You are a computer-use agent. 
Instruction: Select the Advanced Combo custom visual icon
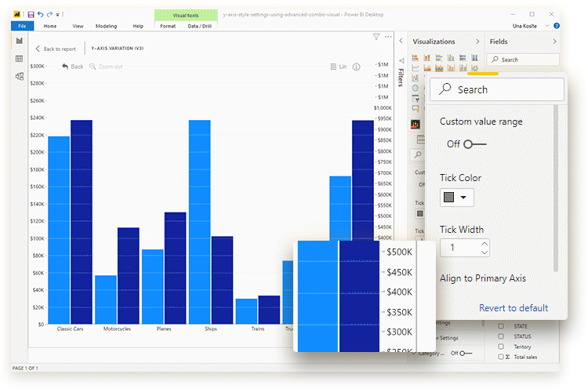(x=416, y=124)
